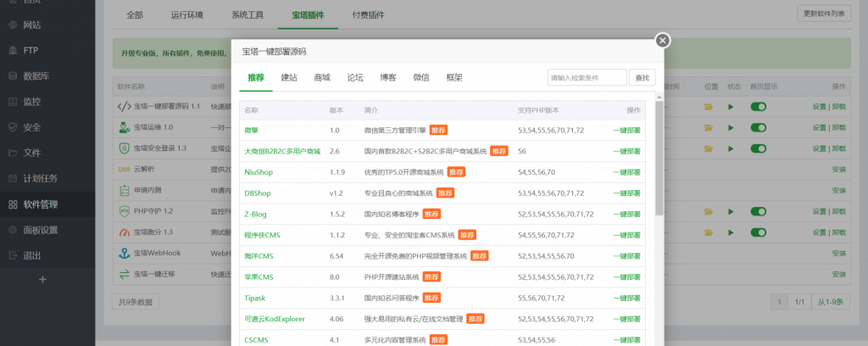
Task: Go to 安全 in the sidebar
Action: click(x=31, y=127)
